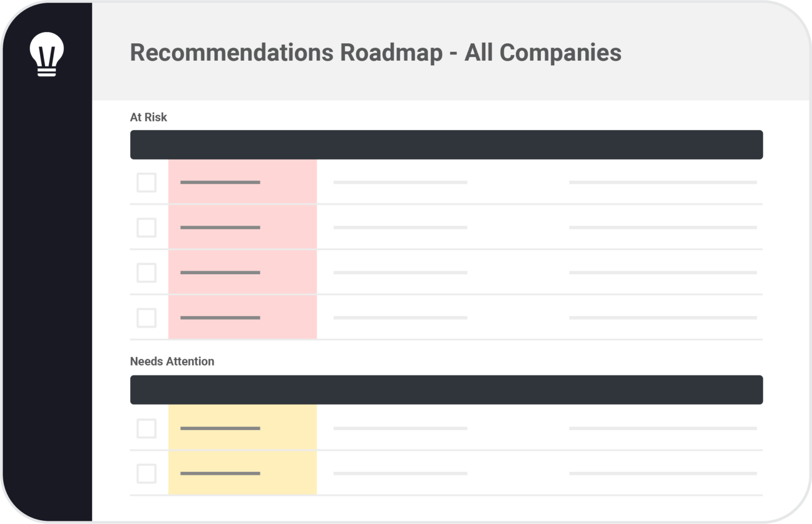Image resolution: width=812 pixels, height=524 pixels.
Task: Check the first row checkbox under At Risk
Action: click(x=146, y=182)
